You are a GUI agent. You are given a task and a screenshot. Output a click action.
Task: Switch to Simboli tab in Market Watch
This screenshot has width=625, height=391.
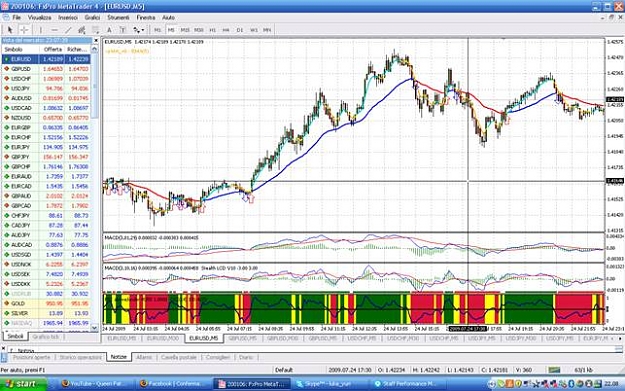(x=16, y=336)
